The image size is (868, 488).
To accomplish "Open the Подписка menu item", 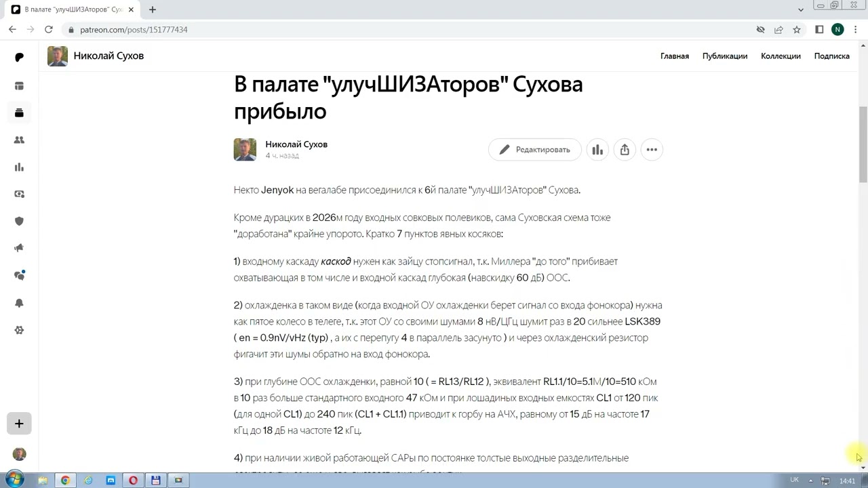I will pos(832,56).
